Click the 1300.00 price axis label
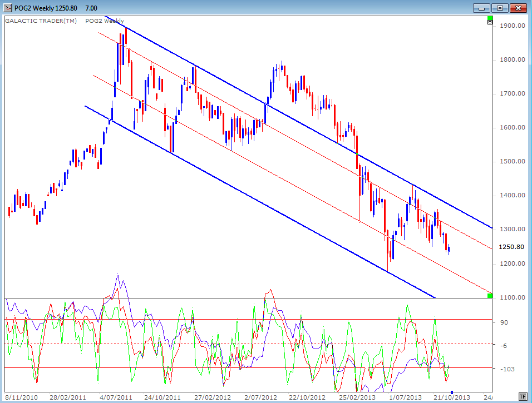The image size is (532, 403). 513,229
